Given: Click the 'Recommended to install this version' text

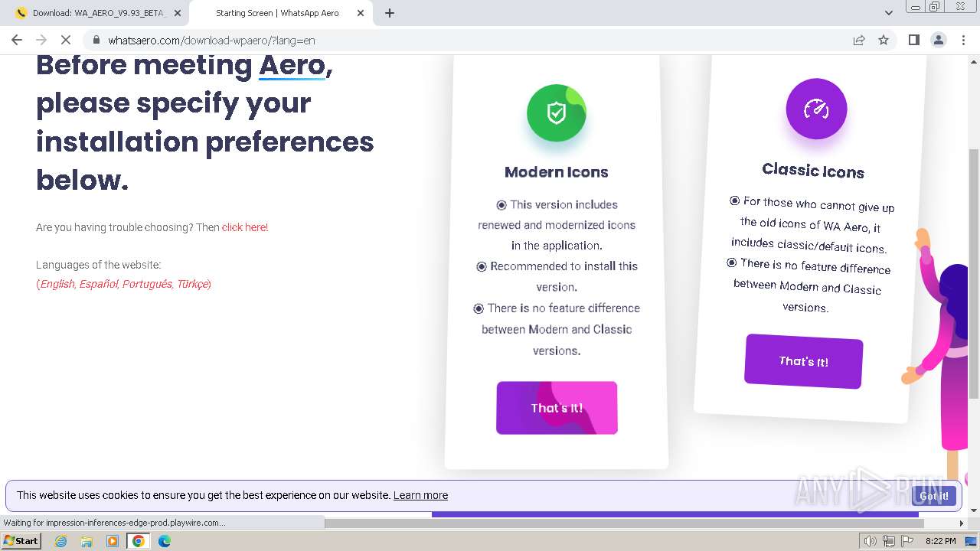Looking at the screenshot, I should (x=557, y=276).
